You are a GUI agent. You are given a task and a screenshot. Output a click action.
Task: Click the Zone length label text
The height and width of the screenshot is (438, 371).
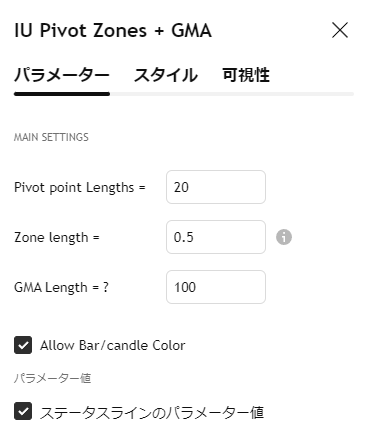57,237
